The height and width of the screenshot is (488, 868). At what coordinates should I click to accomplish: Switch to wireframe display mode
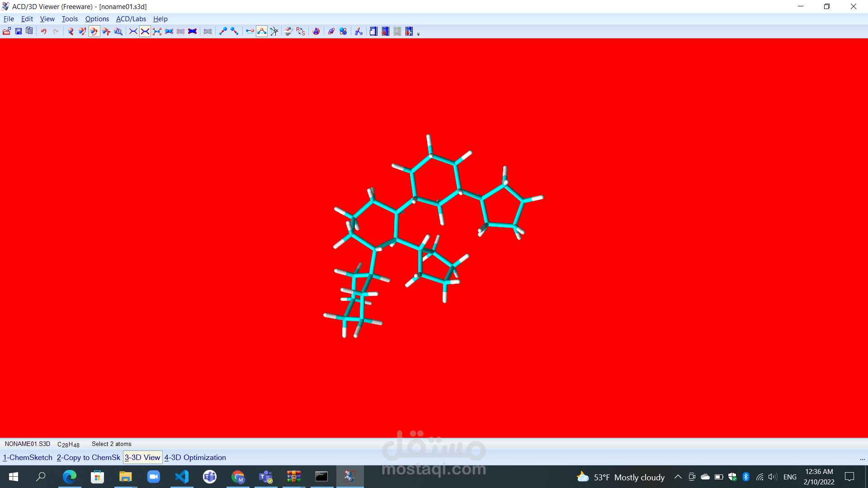pos(133,31)
